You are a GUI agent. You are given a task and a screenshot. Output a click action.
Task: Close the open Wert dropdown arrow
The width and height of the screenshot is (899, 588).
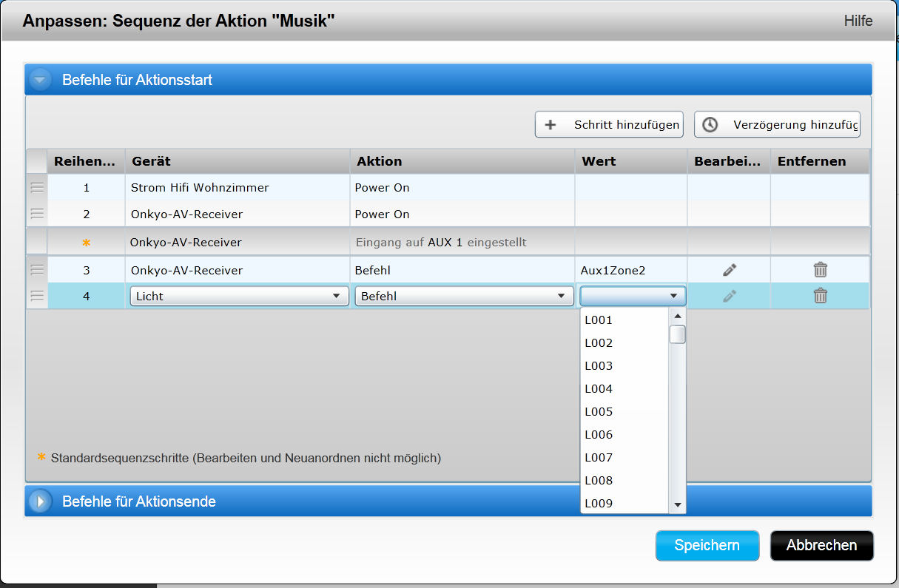click(x=673, y=296)
